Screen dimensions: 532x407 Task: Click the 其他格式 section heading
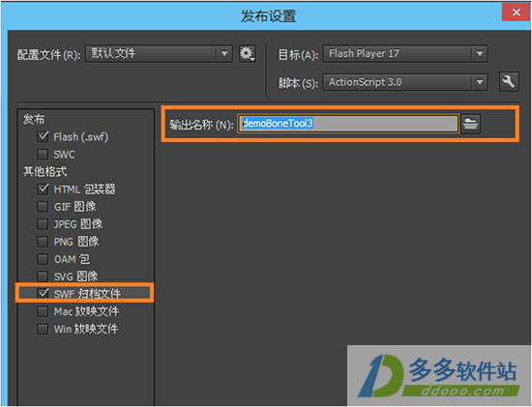point(44,172)
